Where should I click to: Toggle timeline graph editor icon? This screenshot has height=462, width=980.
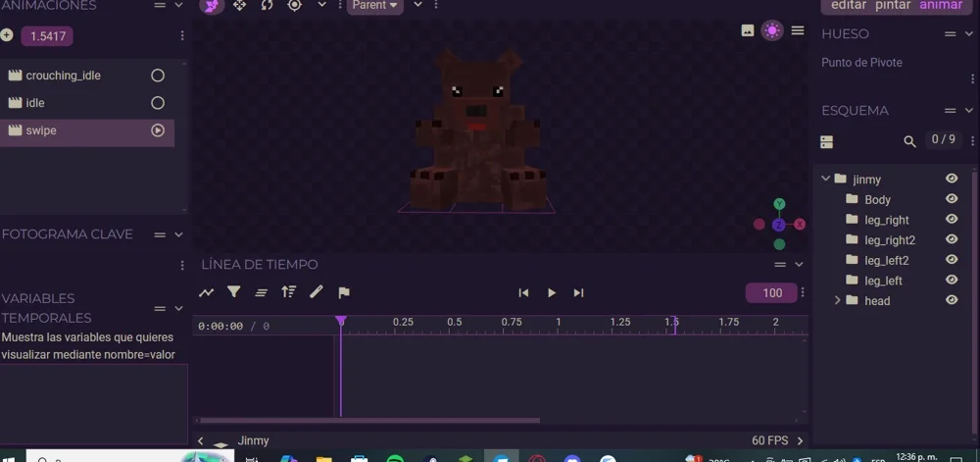click(206, 292)
